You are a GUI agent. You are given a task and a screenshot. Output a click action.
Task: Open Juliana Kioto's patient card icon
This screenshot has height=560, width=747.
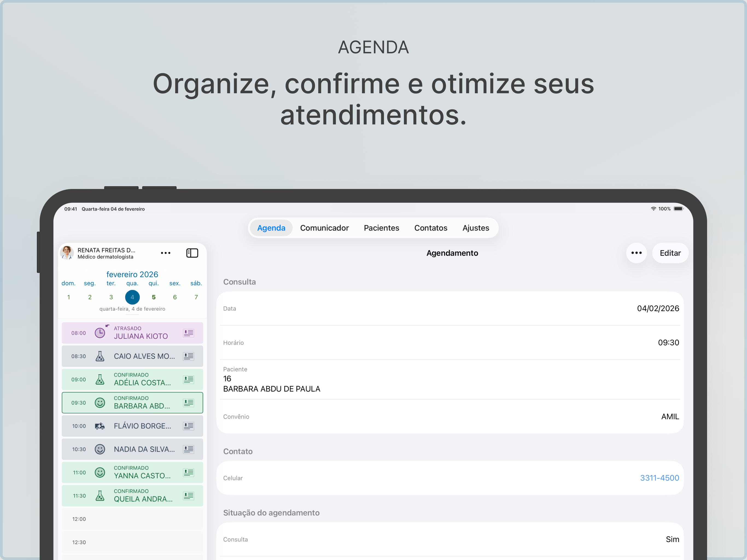point(188,333)
